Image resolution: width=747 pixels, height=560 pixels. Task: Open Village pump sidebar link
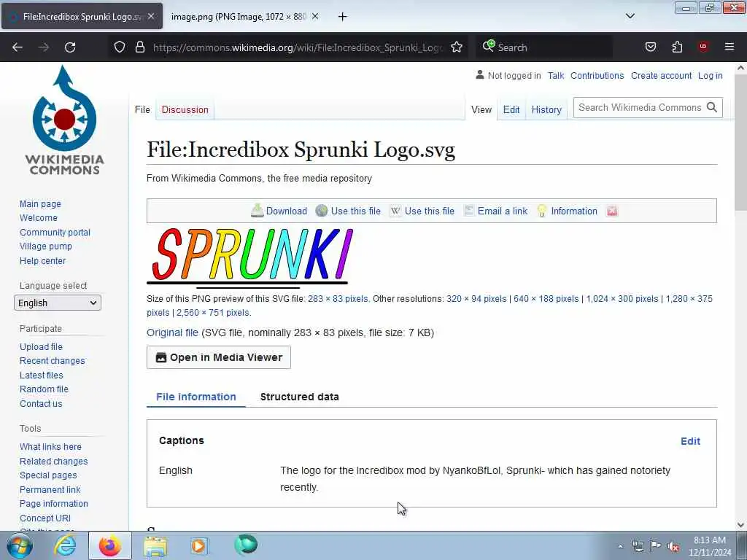coord(46,246)
